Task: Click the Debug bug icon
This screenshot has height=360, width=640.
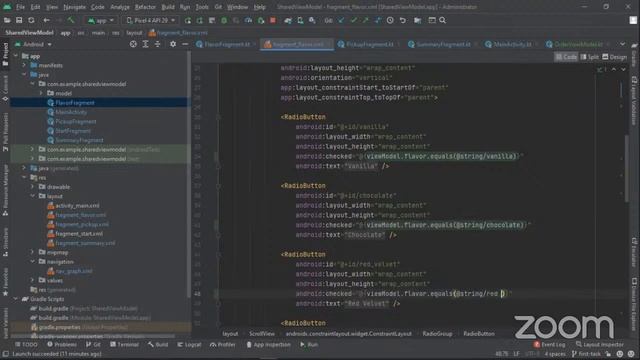Action: [x=224, y=20]
